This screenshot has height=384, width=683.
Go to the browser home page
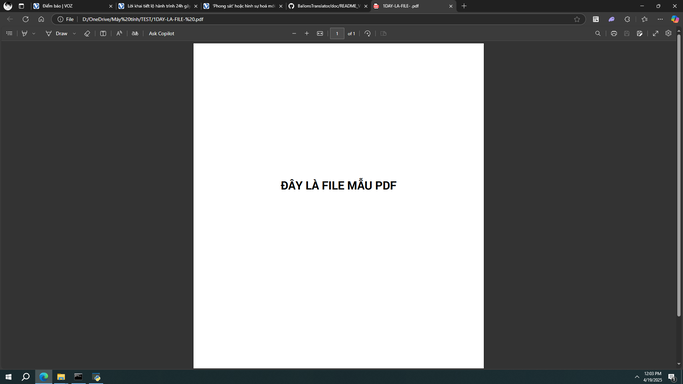[41, 19]
